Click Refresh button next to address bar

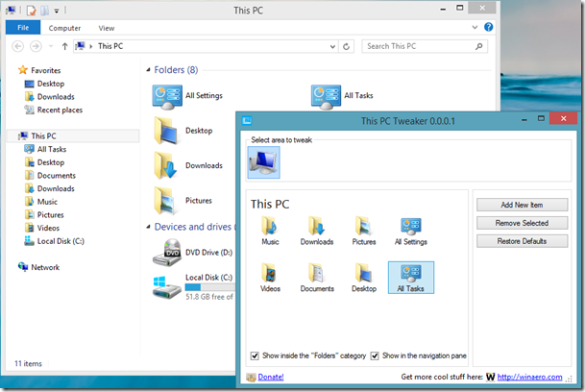click(x=346, y=46)
